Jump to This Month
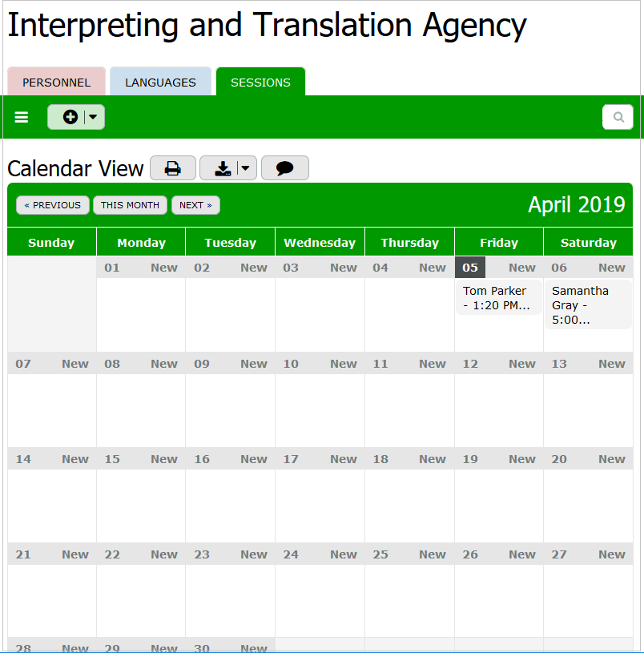 pyautogui.click(x=130, y=205)
